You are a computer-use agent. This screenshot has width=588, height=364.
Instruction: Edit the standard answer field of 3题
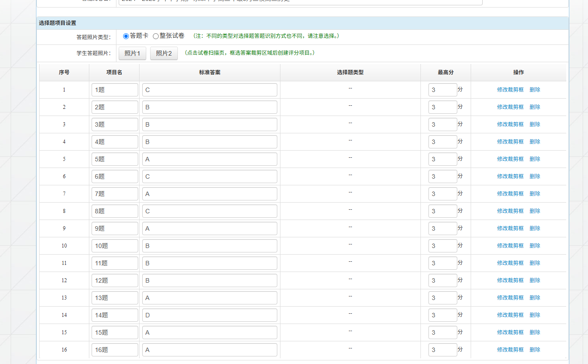(x=209, y=124)
